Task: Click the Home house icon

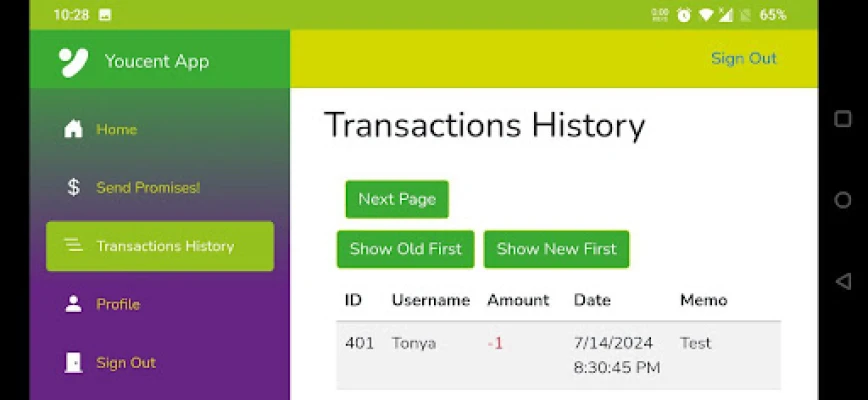Action: 73,129
